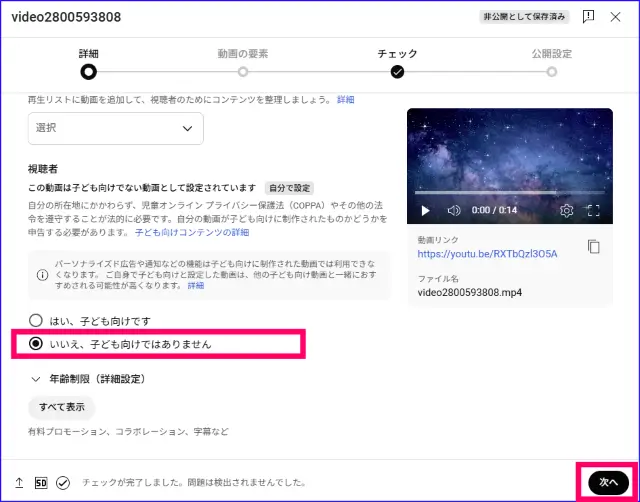Screen dimensions: 640x502
Task: Expand the '年齢制限（詳細設定）' section
Action: coord(37,379)
